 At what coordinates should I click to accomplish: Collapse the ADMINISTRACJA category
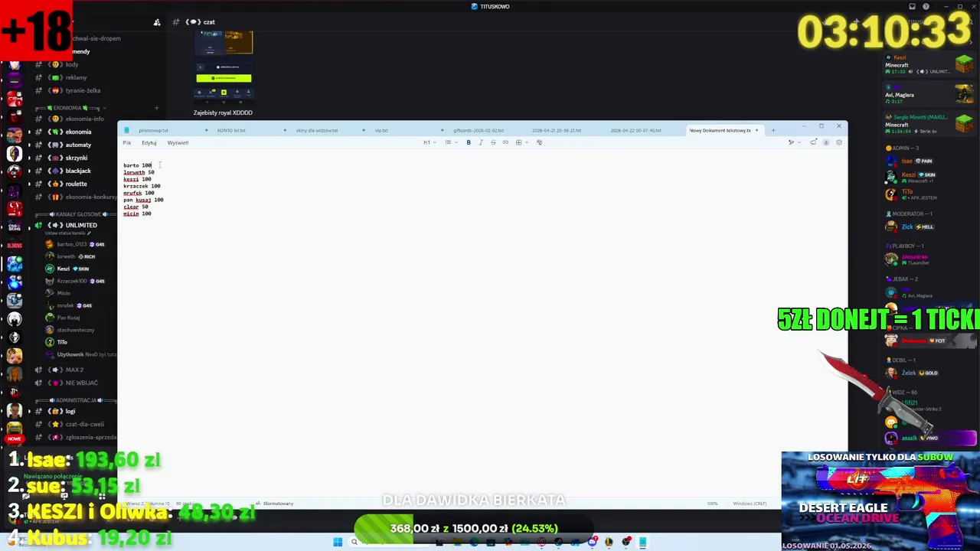[75, 400]
